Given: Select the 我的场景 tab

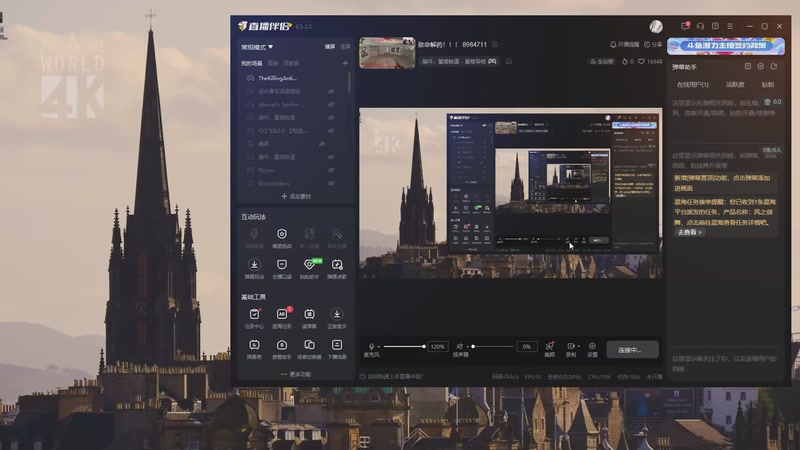Looking at the screenshot, I should coord(252,63).
